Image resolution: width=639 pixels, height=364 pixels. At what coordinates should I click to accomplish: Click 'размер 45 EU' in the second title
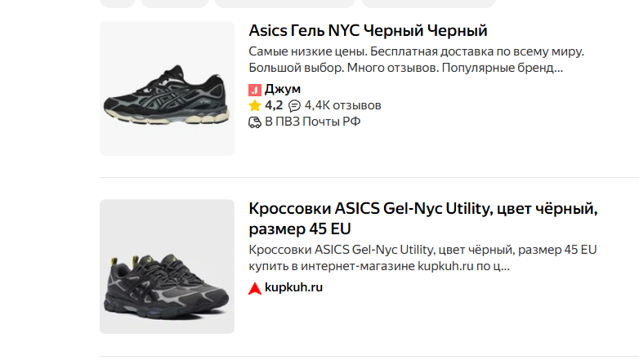(302, 229)
